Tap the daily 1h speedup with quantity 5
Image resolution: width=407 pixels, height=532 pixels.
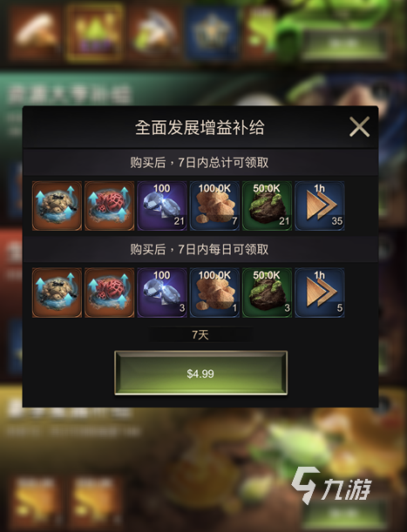[320, 293]
